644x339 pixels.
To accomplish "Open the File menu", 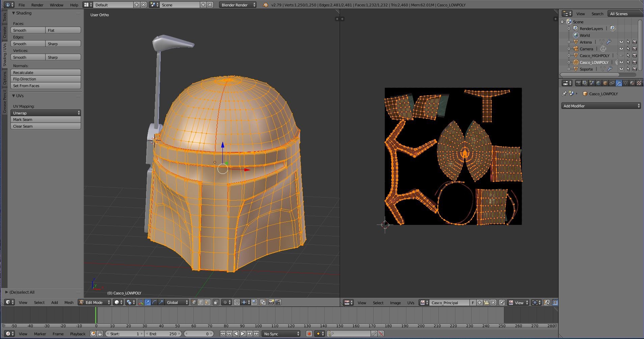I will pos(22,5).
